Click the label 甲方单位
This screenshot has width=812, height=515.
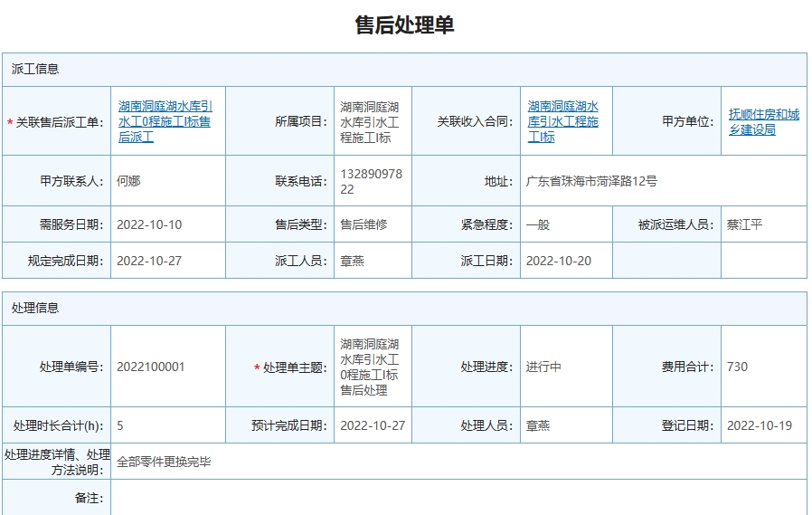(x=688, y=122)
